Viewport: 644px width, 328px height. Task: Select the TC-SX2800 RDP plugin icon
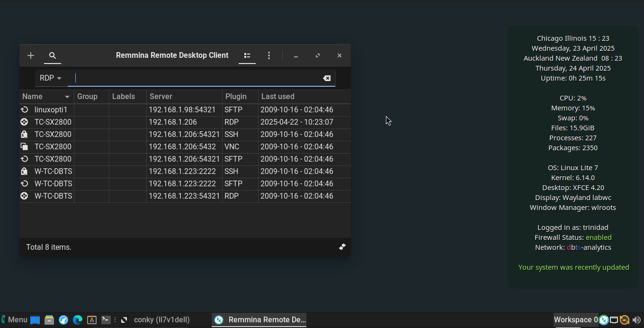24,122
